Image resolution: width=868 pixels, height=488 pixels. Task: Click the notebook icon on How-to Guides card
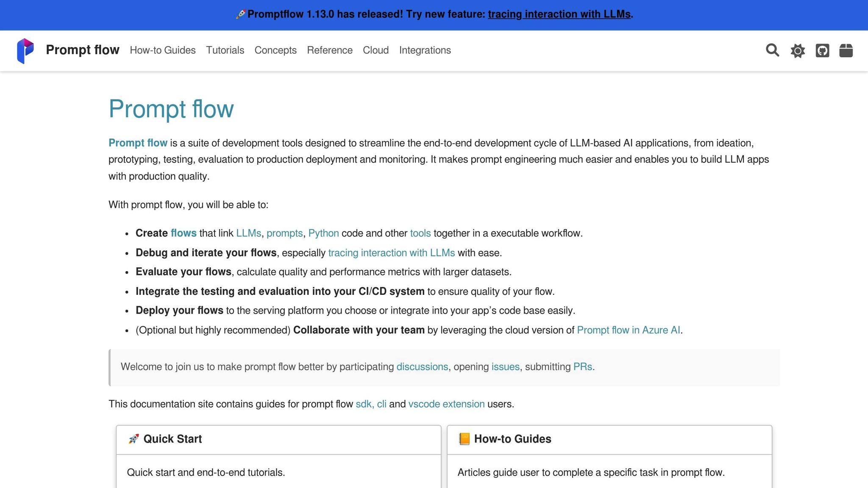click(x=465, y=439)
